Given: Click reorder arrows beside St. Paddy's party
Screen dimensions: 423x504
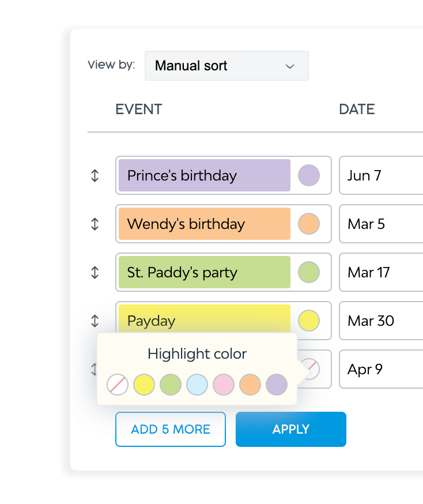Looking at the screenshot, I should (95, 273).
